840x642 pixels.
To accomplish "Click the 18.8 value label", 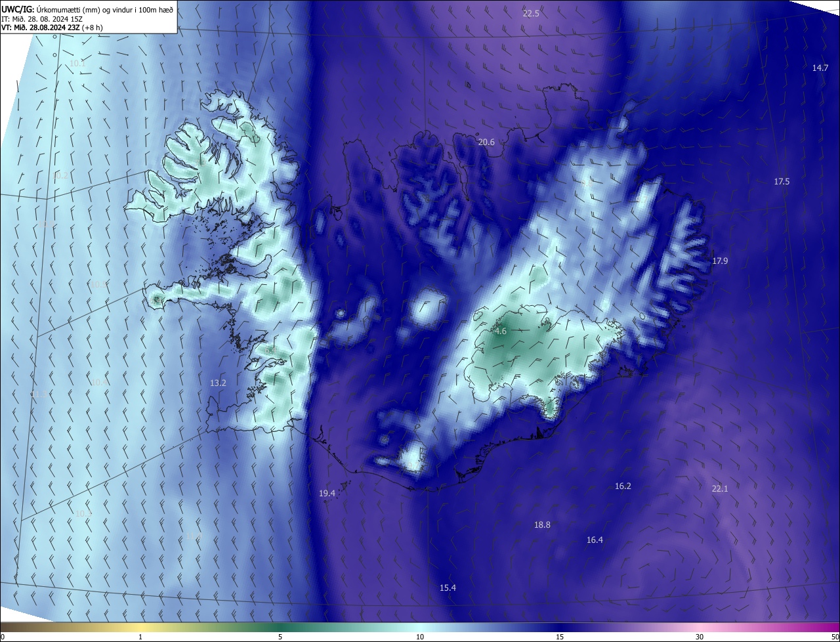I will pos(542,525).
